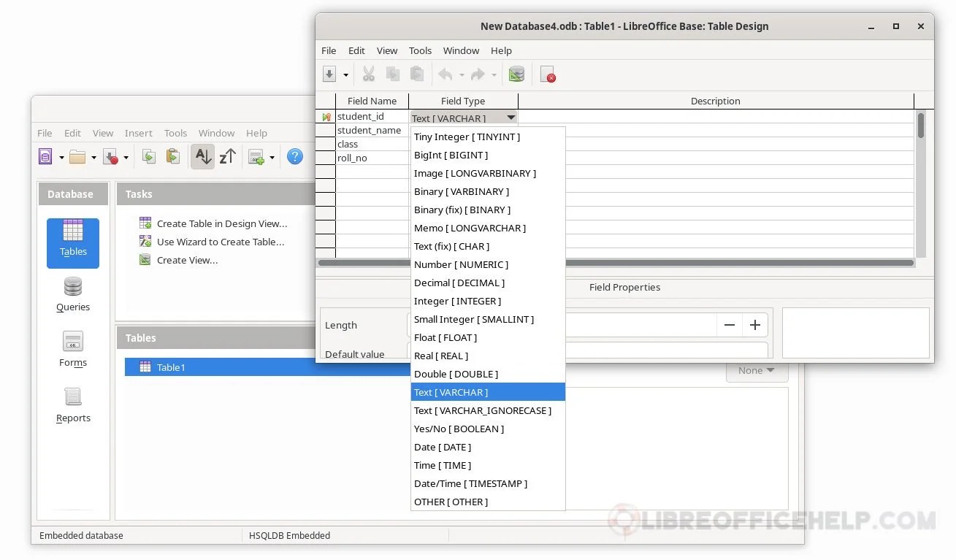Screen dimensions: 956x560
Task: Click the Create View task
Action: 187,260
